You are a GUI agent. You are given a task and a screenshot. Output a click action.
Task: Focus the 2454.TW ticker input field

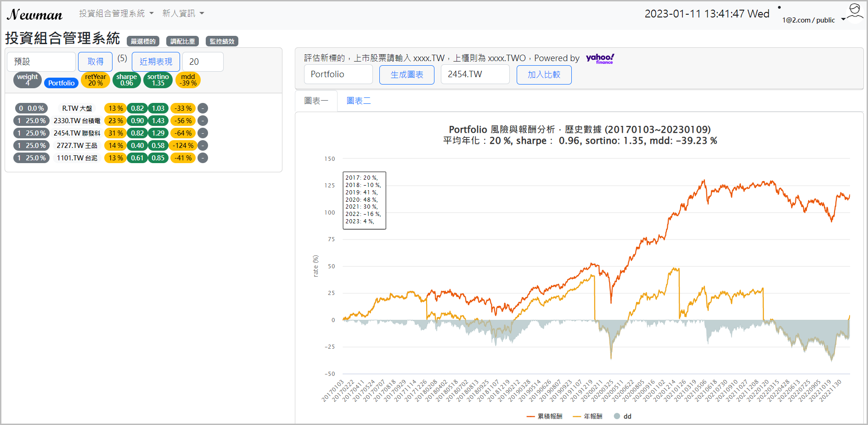click(475, 74)
